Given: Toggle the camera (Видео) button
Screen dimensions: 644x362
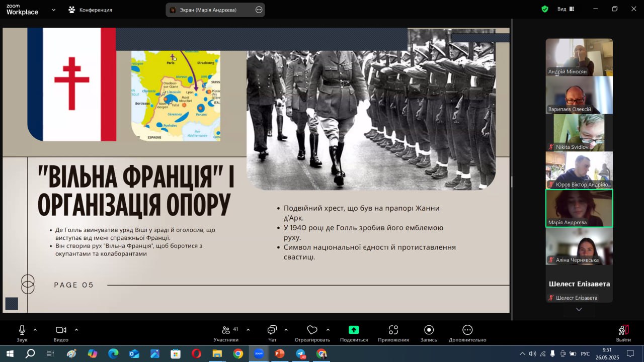Looking at the screenshot, I should tap(61, 333).
